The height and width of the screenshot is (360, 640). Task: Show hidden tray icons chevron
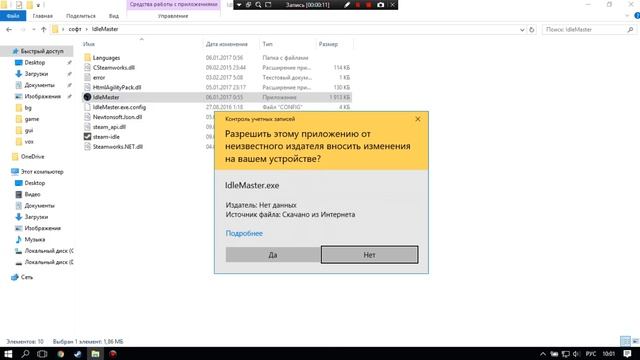point(543,354)
